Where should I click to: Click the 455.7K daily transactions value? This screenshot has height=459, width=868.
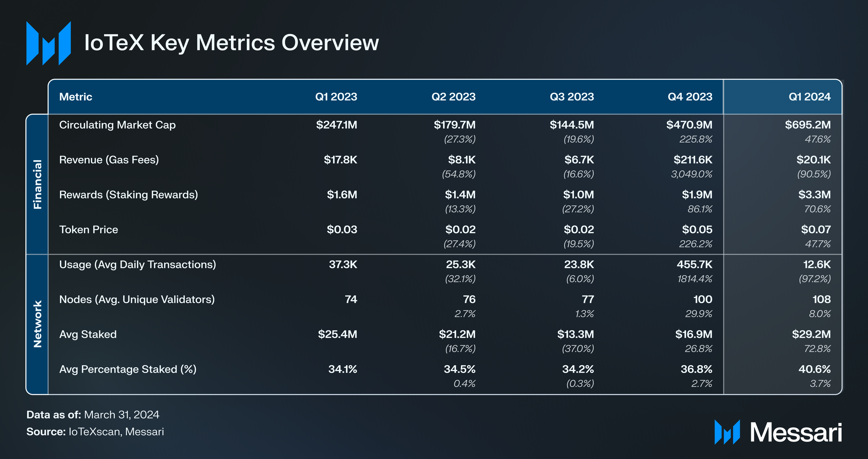coord(694,264)
